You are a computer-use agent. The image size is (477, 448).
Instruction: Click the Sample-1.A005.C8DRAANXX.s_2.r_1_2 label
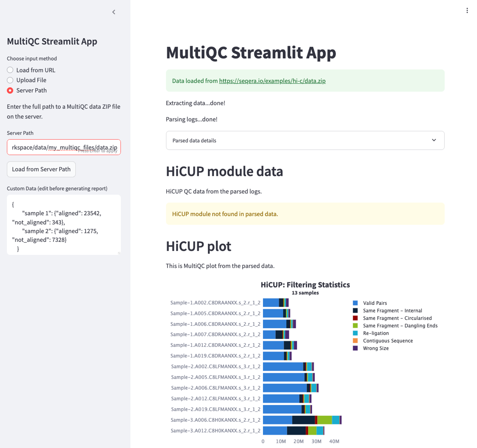[215, 313]
